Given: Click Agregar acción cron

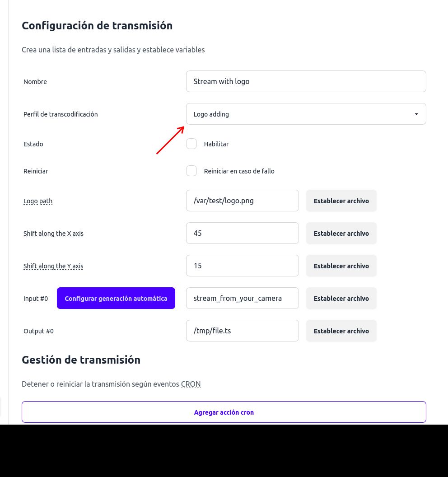Looking at the screenshot, I should pyautogui.click(x=224, y=412).
